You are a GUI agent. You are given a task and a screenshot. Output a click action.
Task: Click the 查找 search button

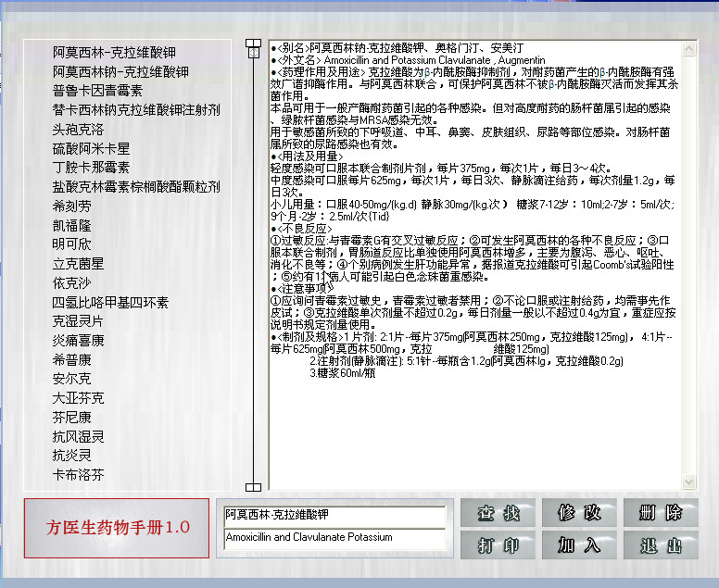[x=498, y=512]
